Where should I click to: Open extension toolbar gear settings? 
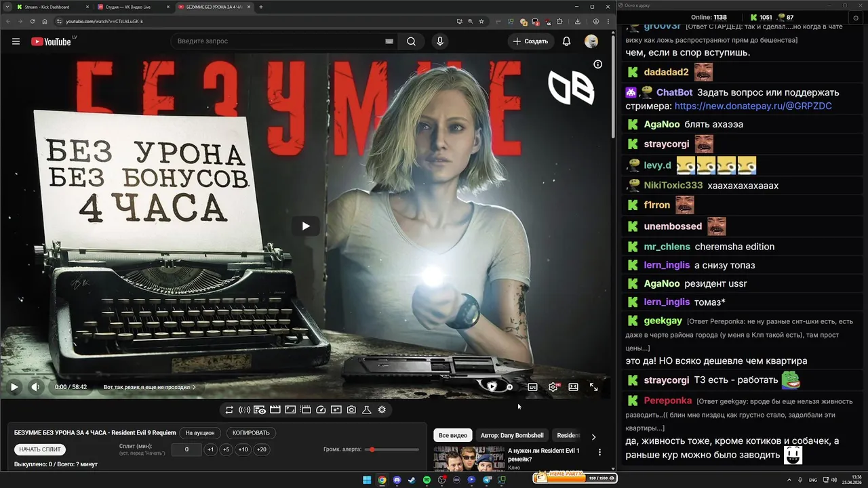pos(382,409)
